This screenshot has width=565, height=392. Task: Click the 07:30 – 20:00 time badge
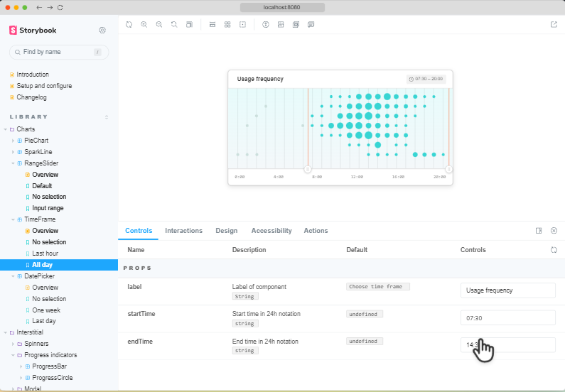pyautogui.click(x=426, y=79)
